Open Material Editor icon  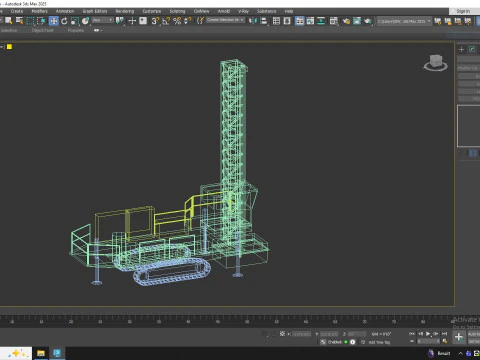tap(334, 21)
